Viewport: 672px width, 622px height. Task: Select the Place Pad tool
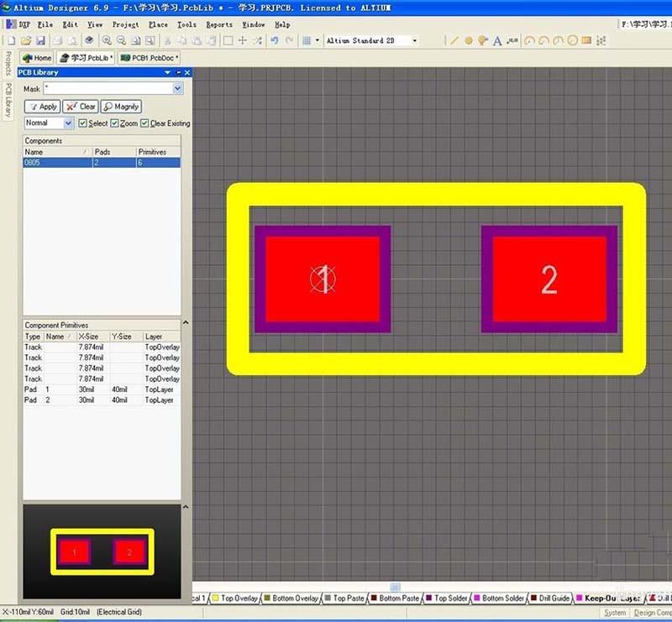point(469,40)
